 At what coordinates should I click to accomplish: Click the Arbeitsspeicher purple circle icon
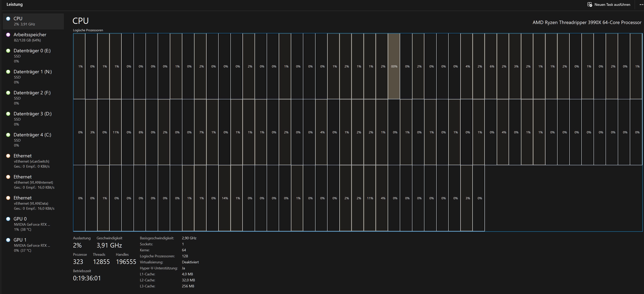8,35
